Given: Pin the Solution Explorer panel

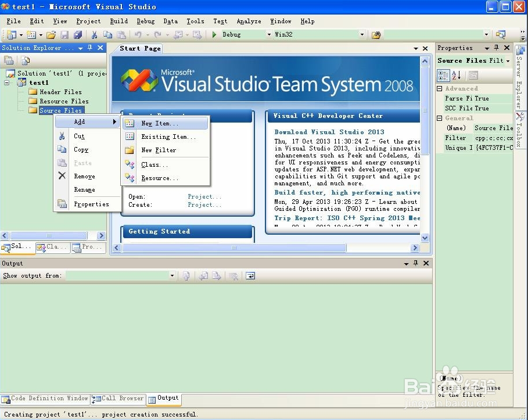Looking at the screenshot, I should pyautogui.click(x=90, y=48).
